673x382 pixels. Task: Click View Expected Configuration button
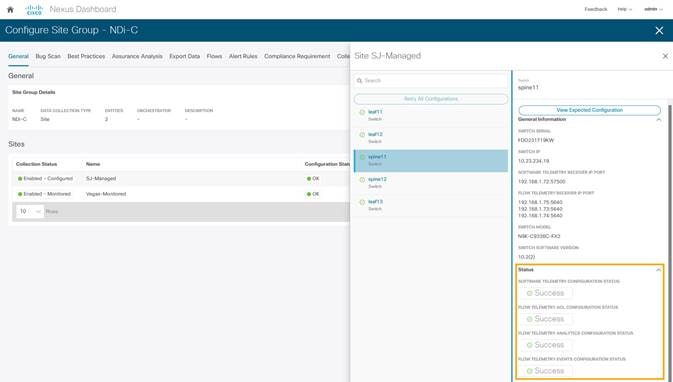[x=589, y=110]
